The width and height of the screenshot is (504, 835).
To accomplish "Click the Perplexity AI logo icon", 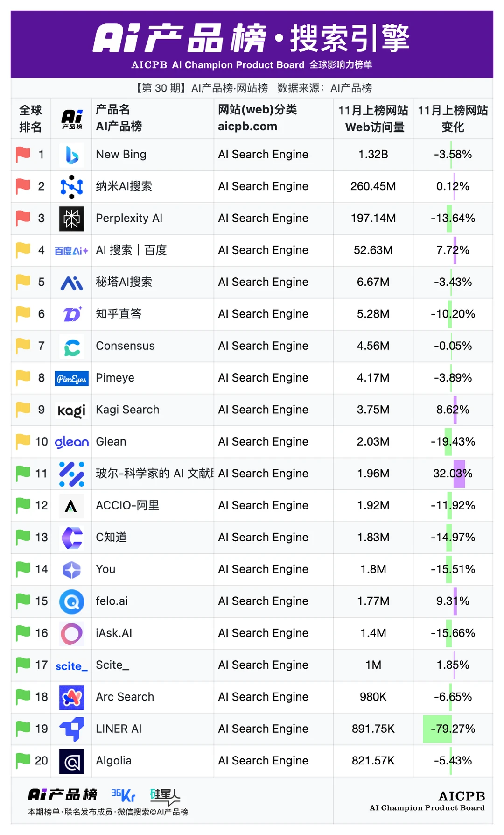I will click(72, 219).
